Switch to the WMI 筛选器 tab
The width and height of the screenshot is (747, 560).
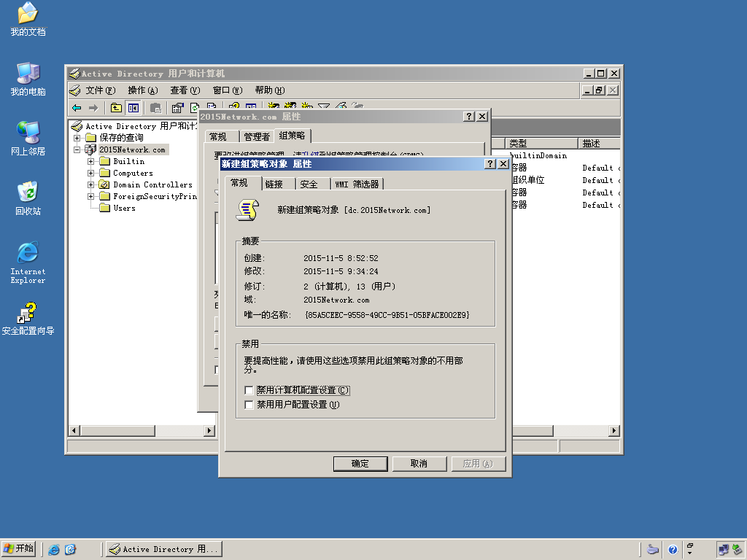click(357, 184)
